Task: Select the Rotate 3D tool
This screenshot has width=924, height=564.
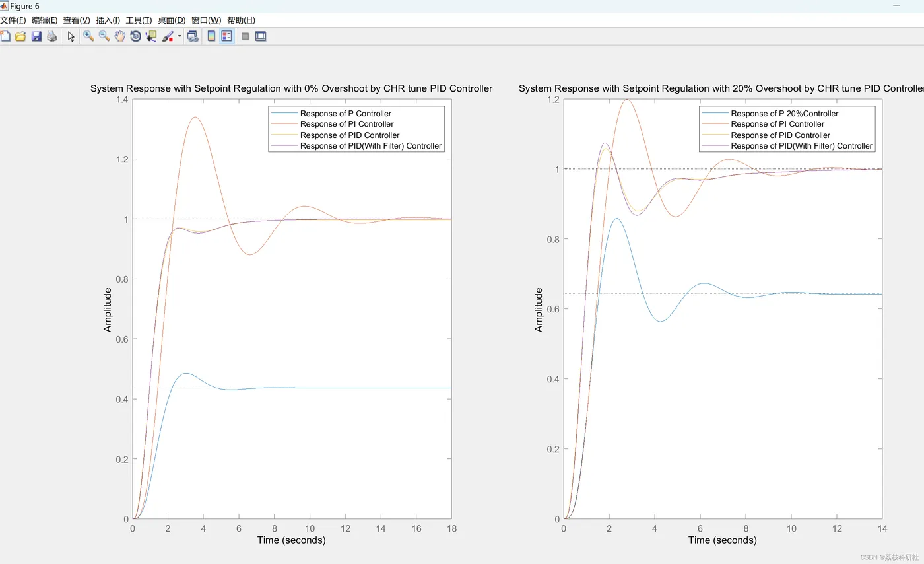Action: [x=135, y=36]
